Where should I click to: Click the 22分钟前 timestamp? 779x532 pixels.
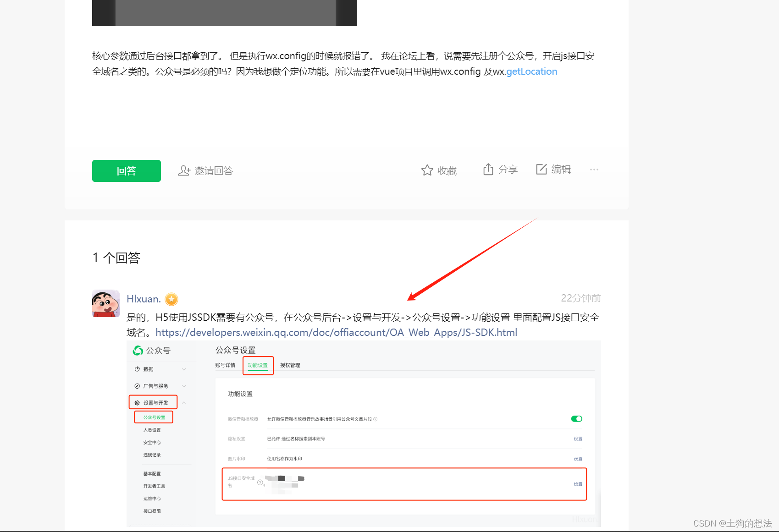pos(580,298)
